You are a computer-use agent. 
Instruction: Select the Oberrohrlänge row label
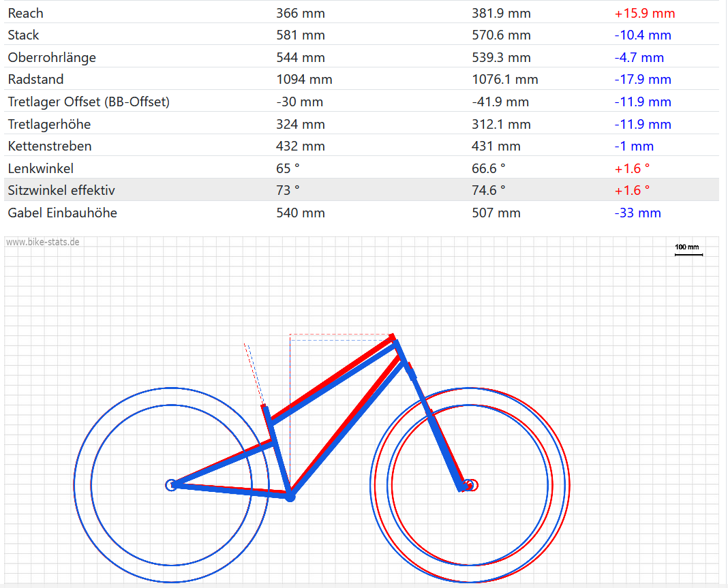(x=52, y=57)
